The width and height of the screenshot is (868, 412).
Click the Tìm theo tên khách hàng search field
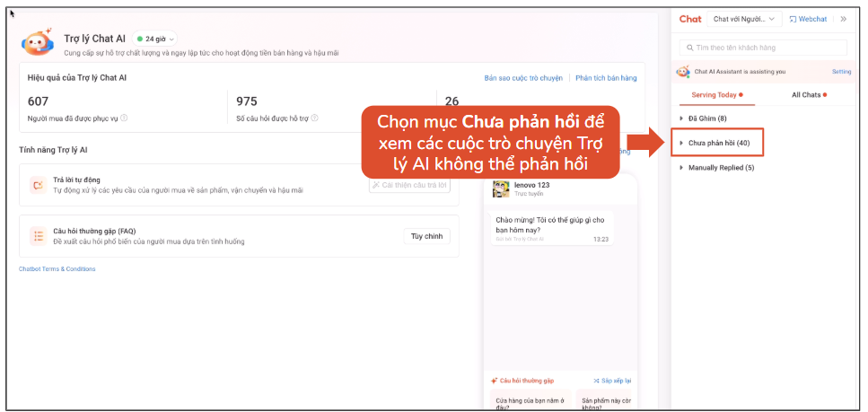tap(763, 48)
